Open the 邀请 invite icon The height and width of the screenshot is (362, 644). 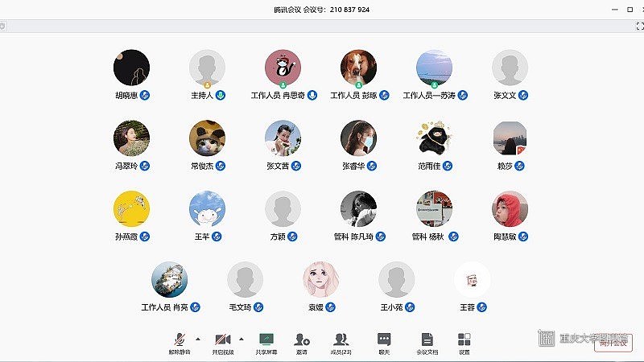pos(302,343)
